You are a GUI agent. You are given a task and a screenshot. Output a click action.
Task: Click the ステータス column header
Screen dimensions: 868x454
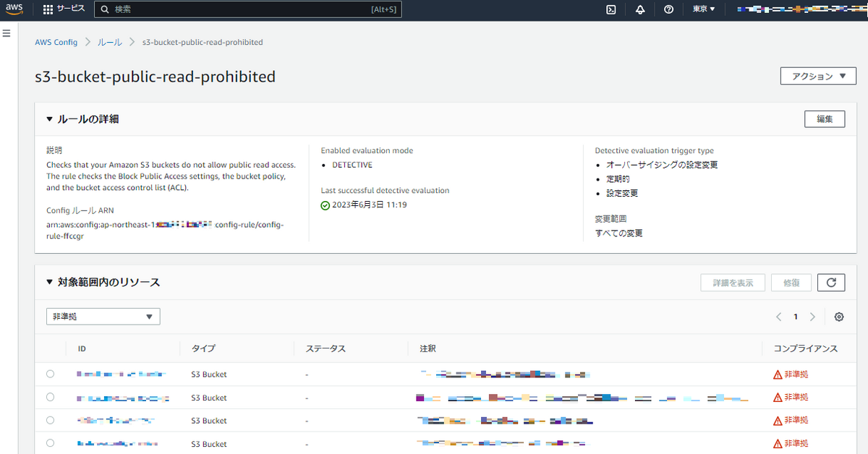point(325,348)
